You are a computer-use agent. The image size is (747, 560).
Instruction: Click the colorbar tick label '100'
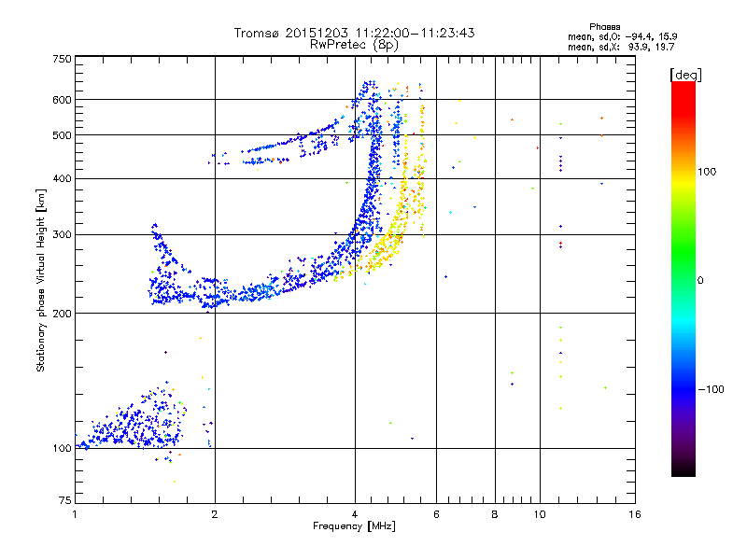tap(707, 172)
